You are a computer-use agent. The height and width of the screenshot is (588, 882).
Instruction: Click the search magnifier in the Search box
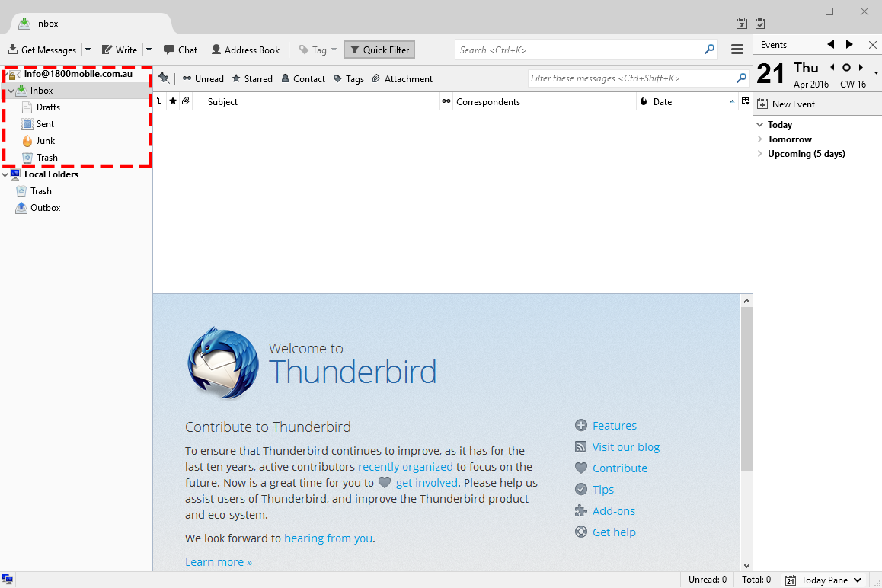click(709, 50)
